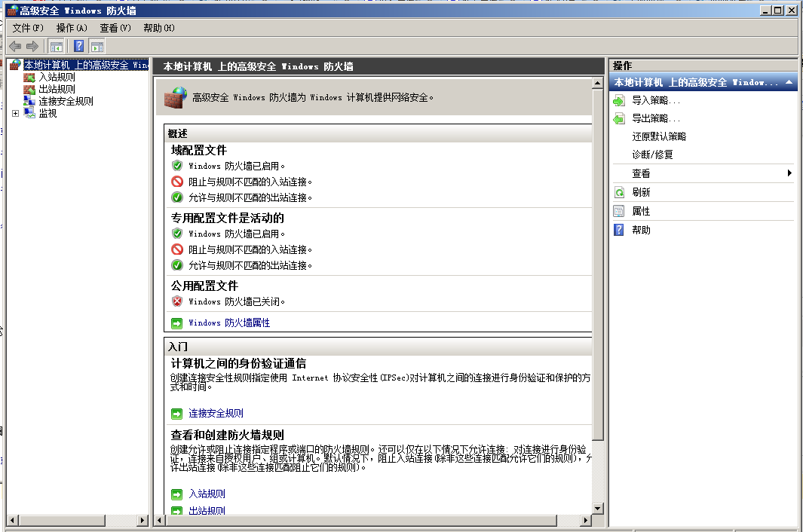The width and height of the screenshot is (803, 532).
Task: Click the center pane vertical scrollbar thumb
Action: click(598, 264)
